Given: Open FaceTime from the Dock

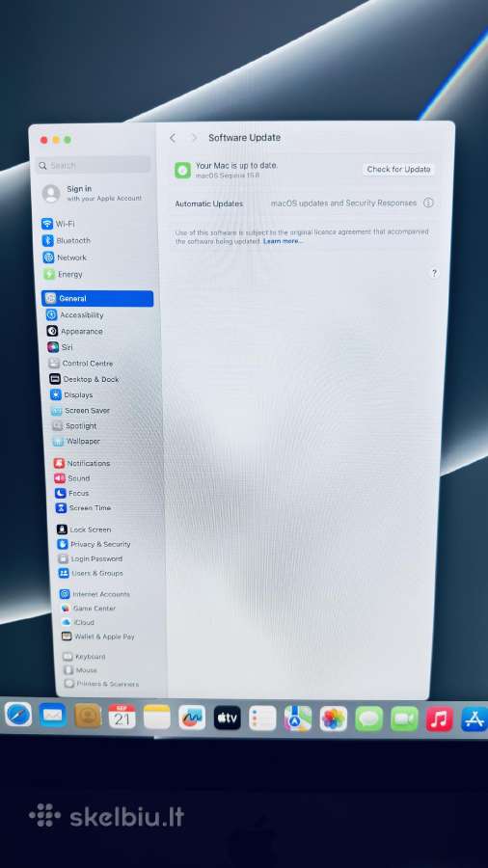Looking at the screenshot, I should click(x=404, y=719).
